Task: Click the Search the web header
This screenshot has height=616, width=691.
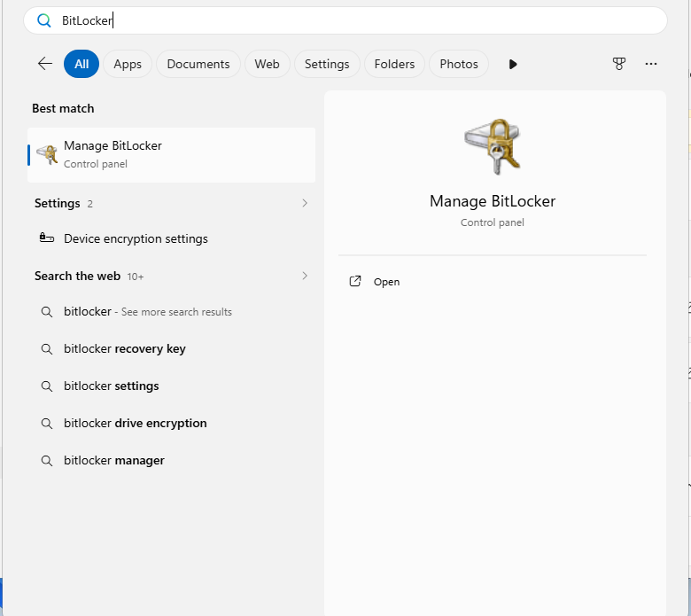Action: pyautogui.click(x=78, y=276)
